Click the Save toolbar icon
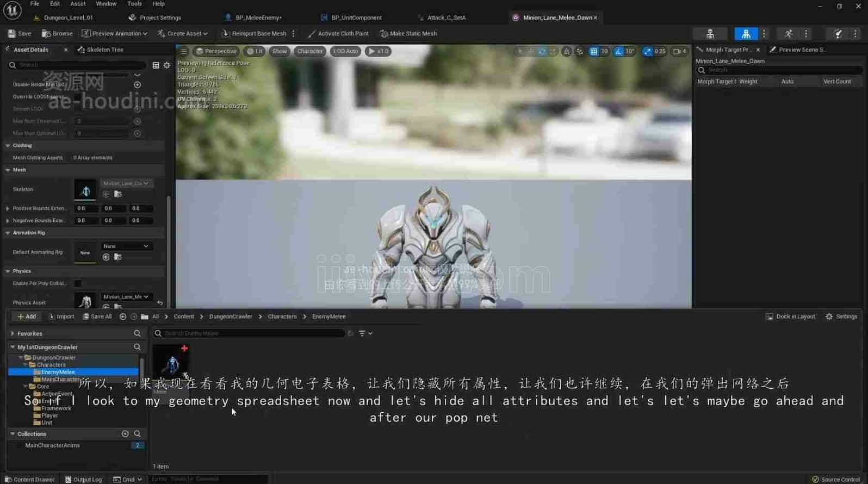 [20, 34]
